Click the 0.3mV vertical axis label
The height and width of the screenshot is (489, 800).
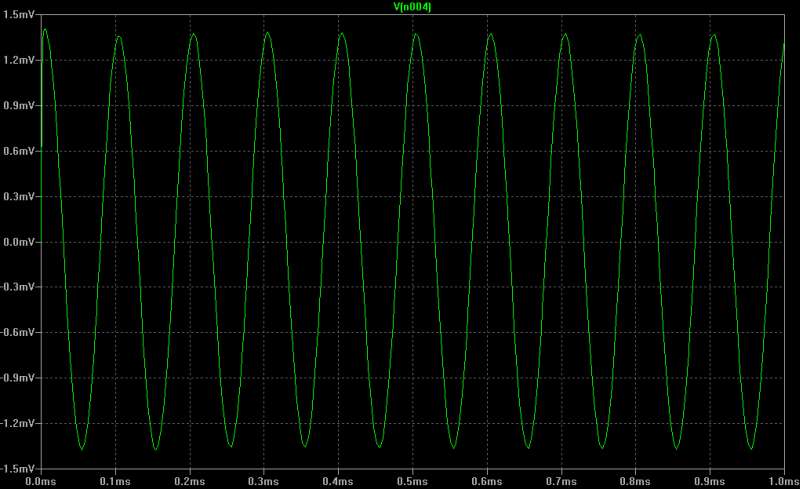pyautogui.click(x=19, y=197)
